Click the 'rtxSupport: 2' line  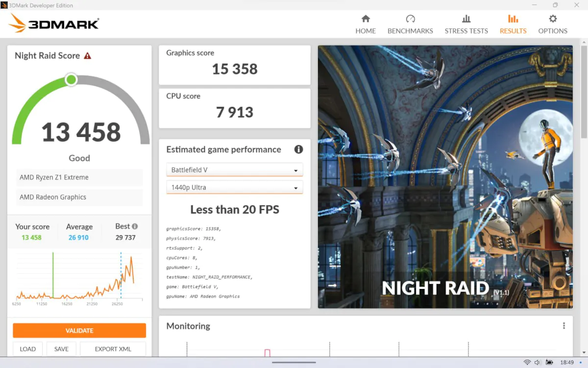[x=185, y=248]
